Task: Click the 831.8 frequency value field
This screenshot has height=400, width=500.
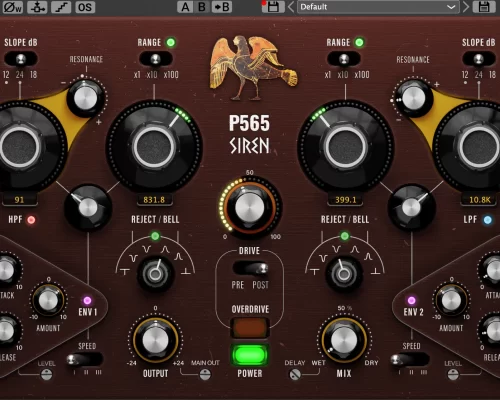Action: click(x=154, y=200)
